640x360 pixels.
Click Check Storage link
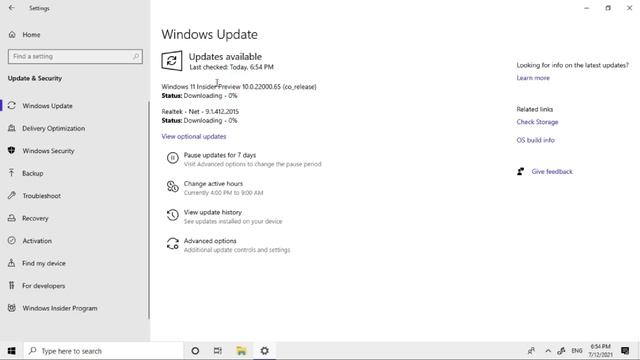537,122
